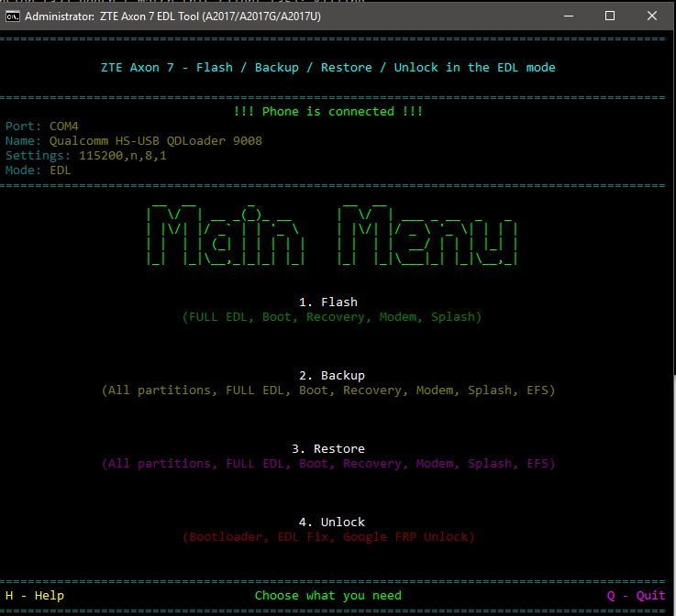Choose menu option '3. Restore'
Screen dimensions: 676x616
[x=328, y=448]
